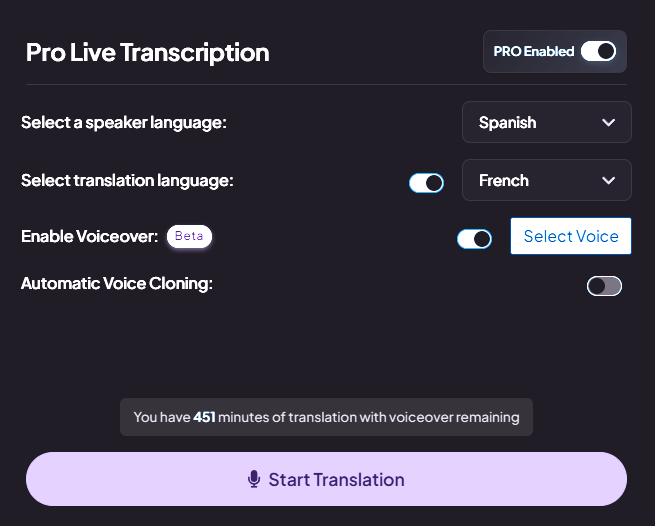Click the Select translation language label
This screenshot has width=655, height=526.
click(x=127, y=180)
